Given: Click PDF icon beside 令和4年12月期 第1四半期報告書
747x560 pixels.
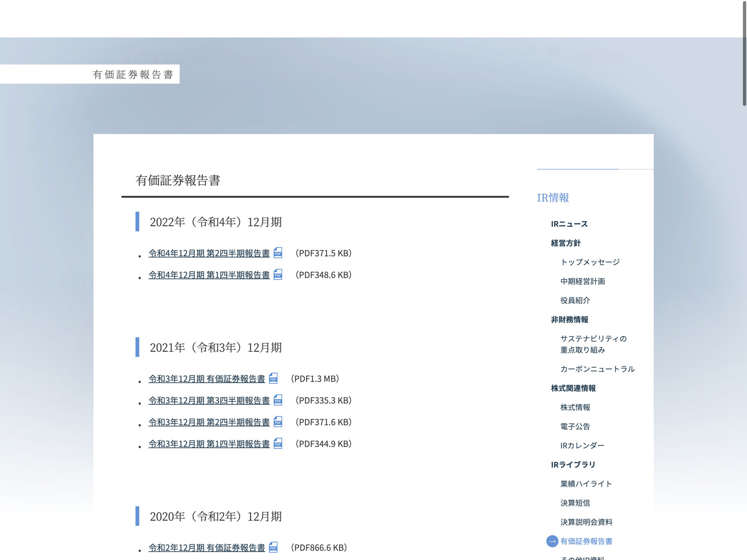Looking at the screenshot, I should click(x=278, y=274).
